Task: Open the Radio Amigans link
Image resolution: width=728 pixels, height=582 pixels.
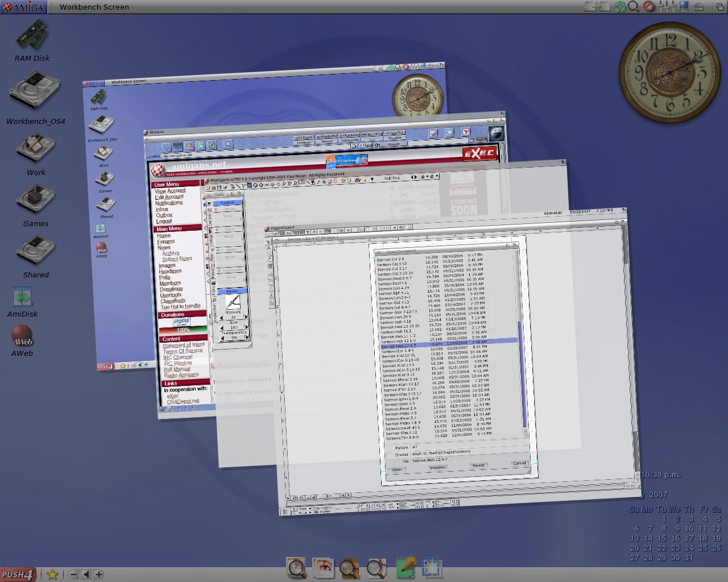Action: click(x=181, y=375)
